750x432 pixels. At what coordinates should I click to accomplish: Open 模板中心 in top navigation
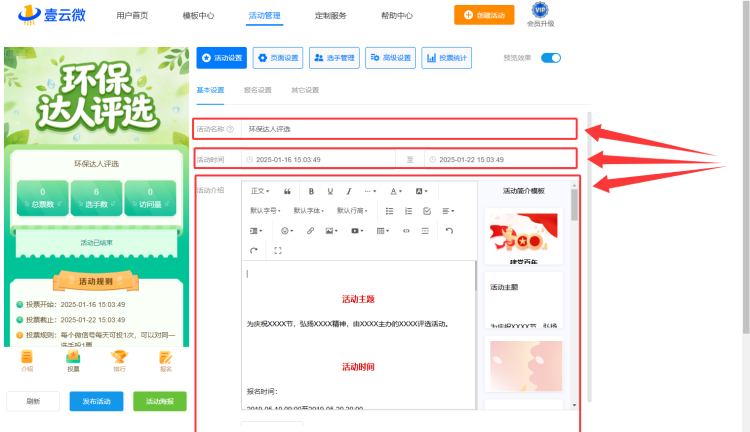coord(198,15)
